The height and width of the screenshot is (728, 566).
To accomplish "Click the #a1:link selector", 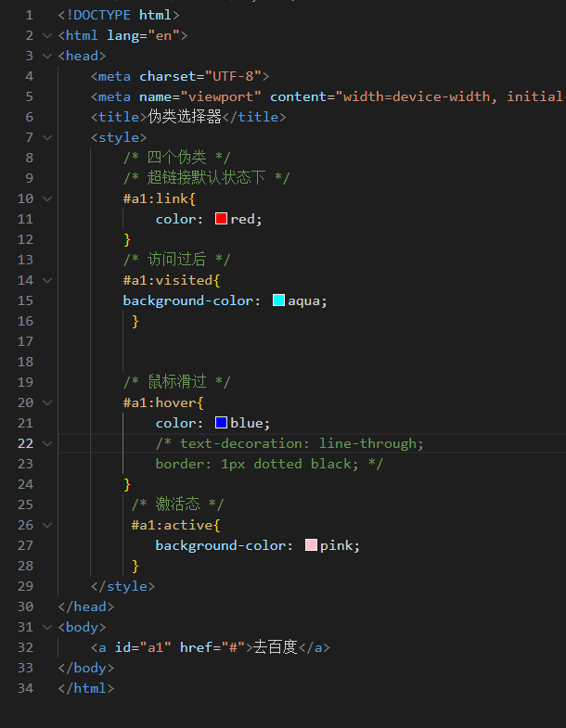I will coord(156,199).
